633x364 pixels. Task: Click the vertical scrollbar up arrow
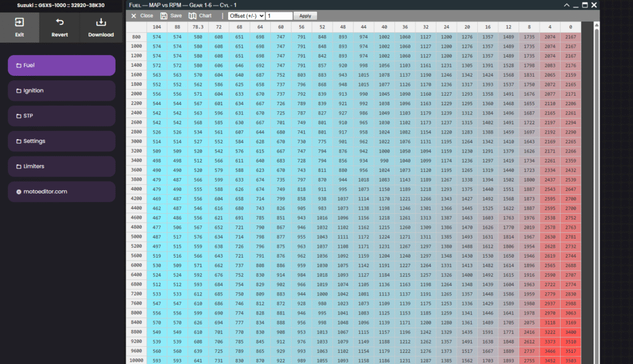tap(596, 25)
